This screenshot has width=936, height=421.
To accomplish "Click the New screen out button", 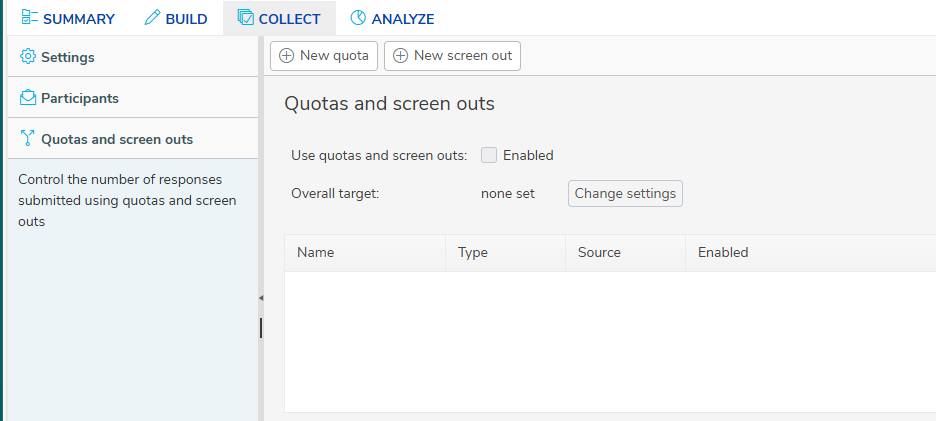I will click(452, 56).
